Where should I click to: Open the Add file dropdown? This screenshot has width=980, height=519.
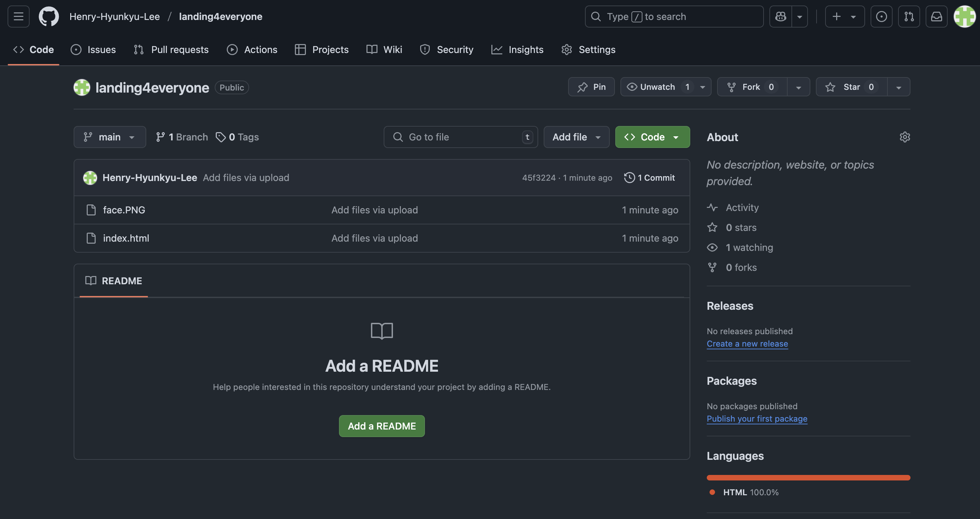pos(576,137)
